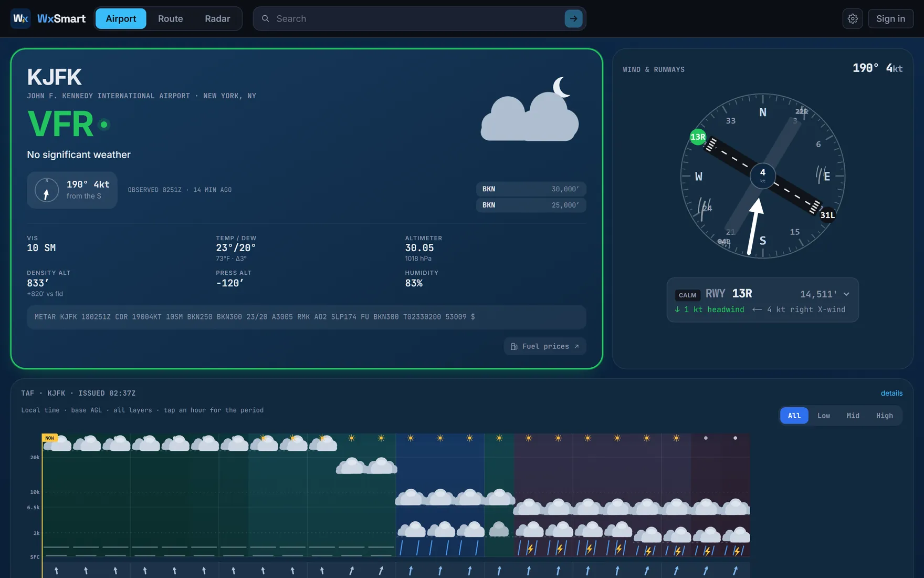This screenshot has width=924, height=578.
Task: Click the BKN 30,000' cloud layer row
Action: (531, 189)
